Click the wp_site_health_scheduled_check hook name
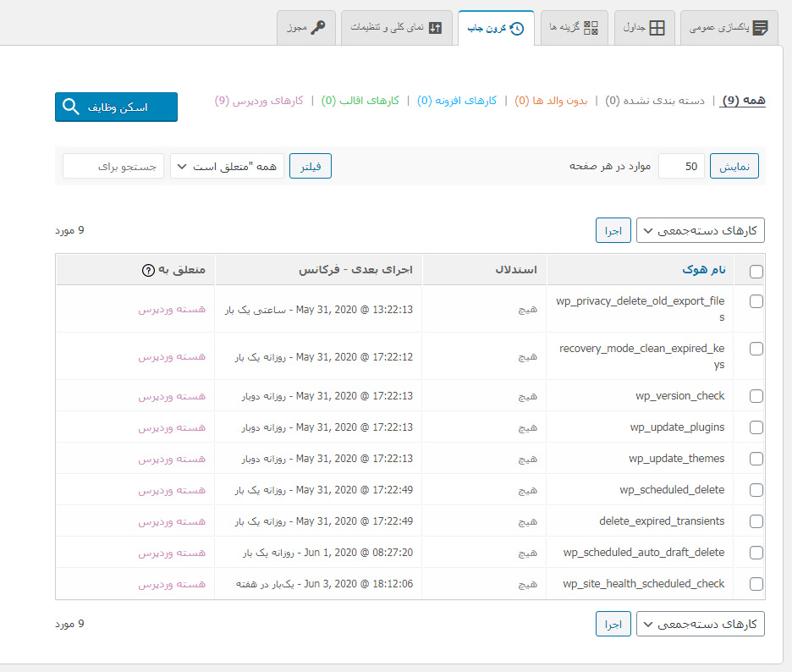This screenshot has width=792, height=672. click(643, 584)
